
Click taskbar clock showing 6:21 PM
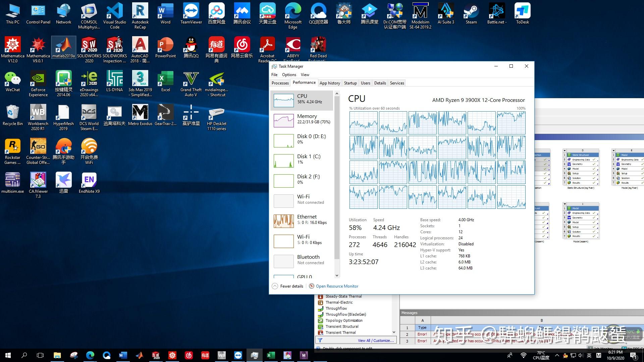tap(615, 355)
